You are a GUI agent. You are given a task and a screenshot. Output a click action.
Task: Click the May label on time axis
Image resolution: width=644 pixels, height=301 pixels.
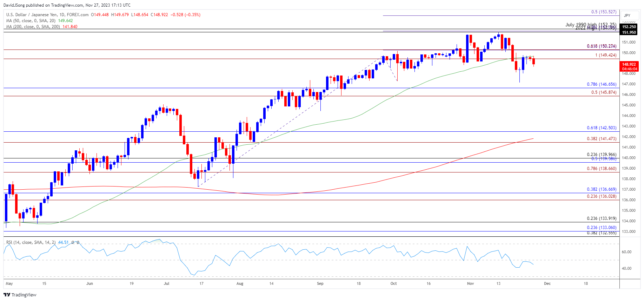pos(9,283)
